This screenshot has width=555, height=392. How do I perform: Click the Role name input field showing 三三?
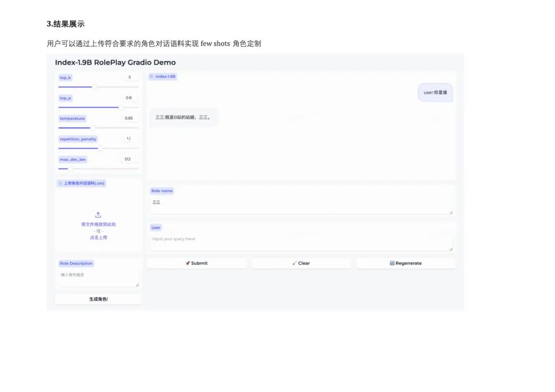[x=301, y=202]
